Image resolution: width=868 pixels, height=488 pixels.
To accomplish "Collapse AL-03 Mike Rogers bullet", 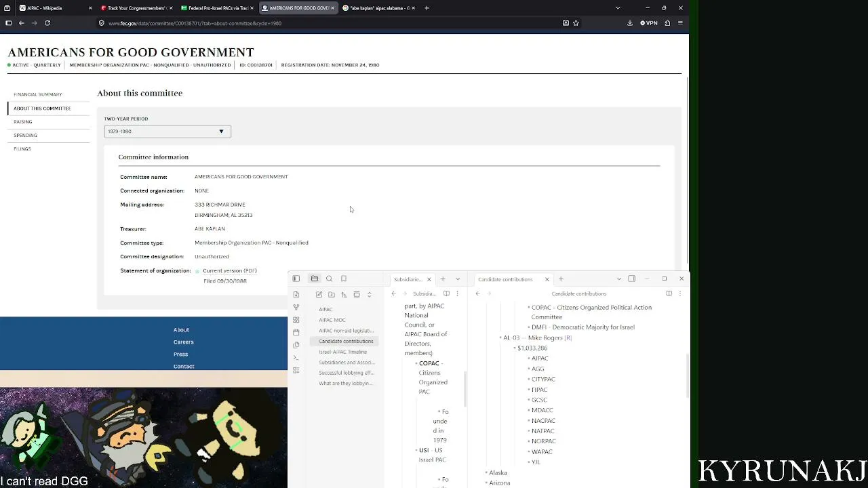I will [500, 338].
